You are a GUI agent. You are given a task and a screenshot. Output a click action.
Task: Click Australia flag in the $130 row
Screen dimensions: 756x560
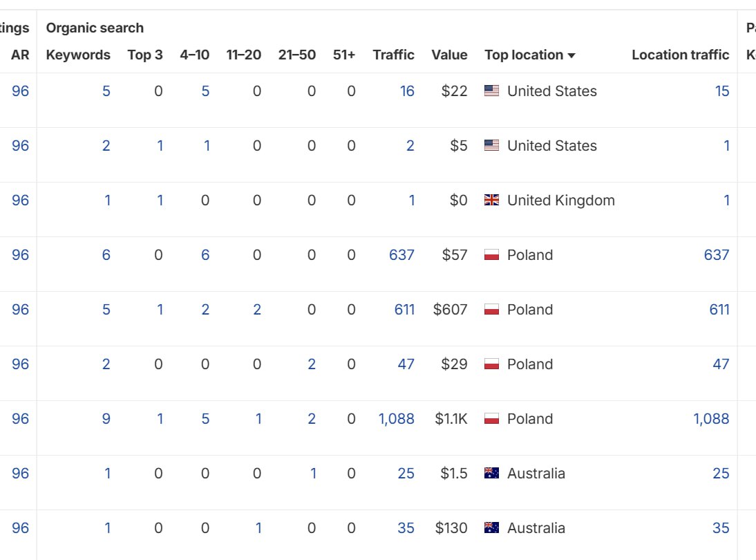click(x=491, y=528)
